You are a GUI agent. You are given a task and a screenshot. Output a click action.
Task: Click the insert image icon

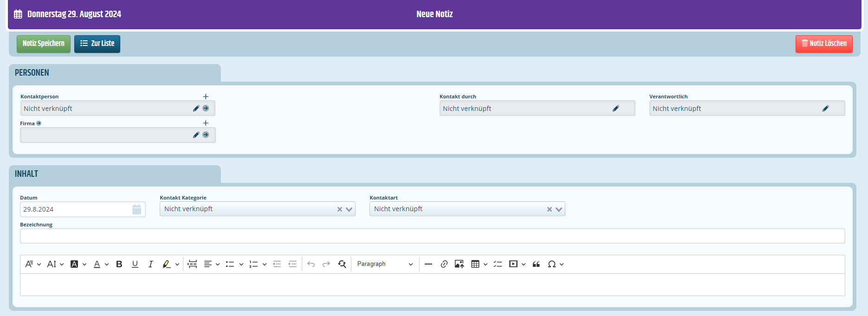coord(460,264)
